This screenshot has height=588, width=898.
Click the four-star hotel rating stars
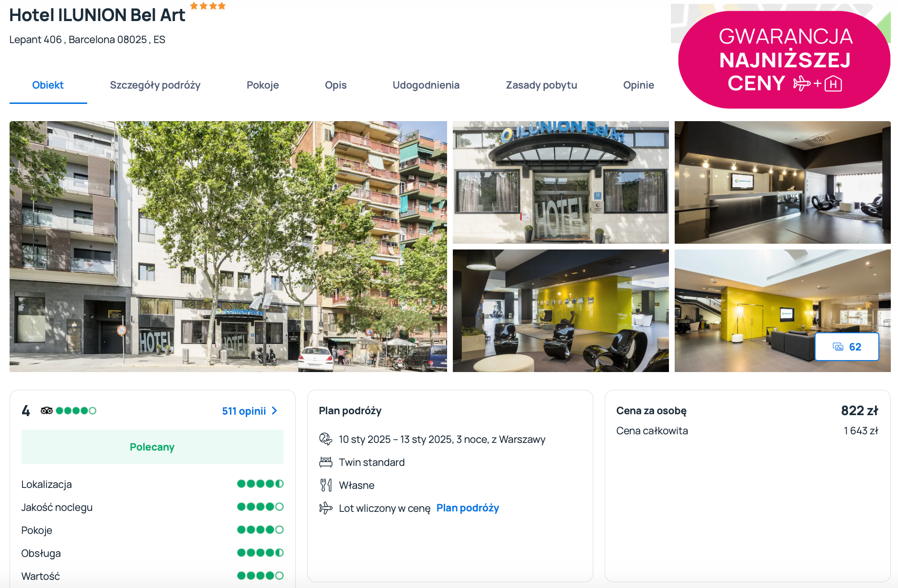coord(207,6)
